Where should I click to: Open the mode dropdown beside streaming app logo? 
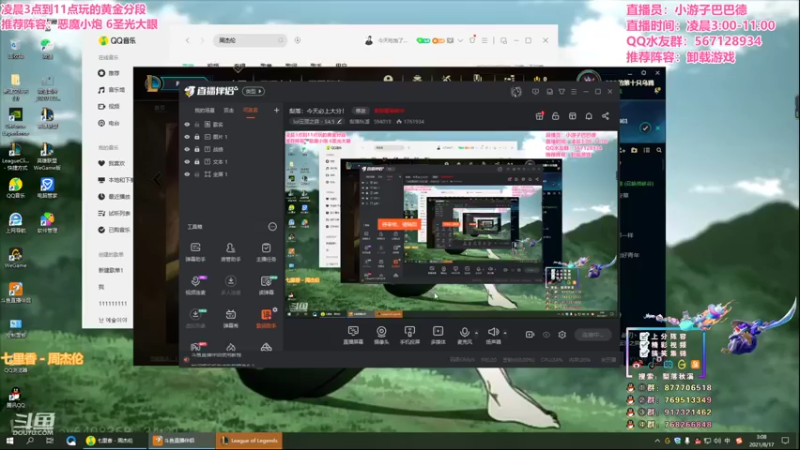coord(254,91)
